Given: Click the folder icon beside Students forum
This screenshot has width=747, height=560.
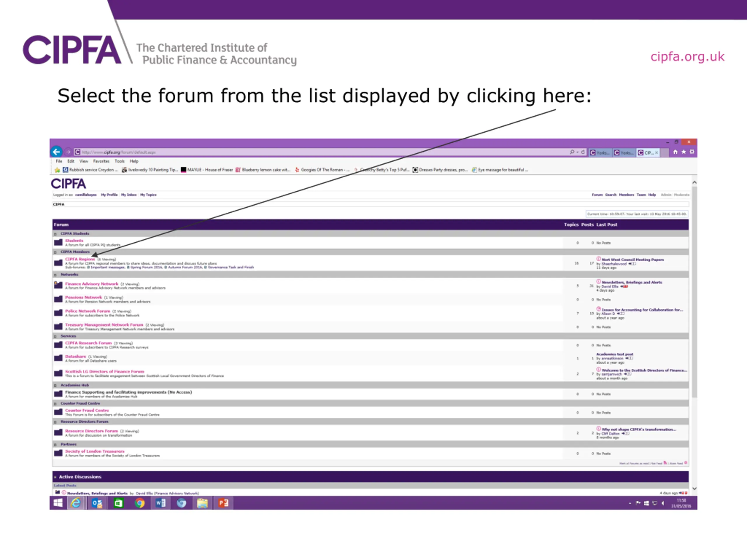Looking at the screenshot, I should coord(58,242).
